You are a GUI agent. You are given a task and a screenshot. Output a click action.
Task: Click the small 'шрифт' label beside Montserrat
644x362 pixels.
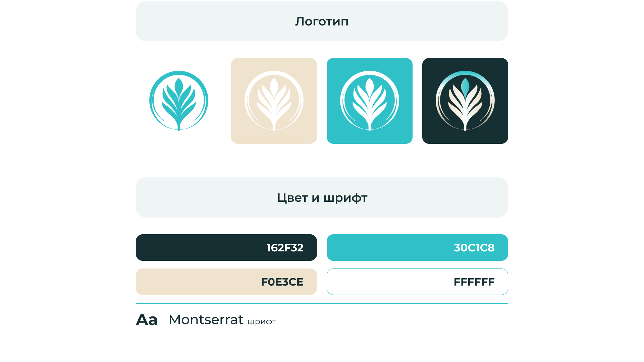click(262, 322)
